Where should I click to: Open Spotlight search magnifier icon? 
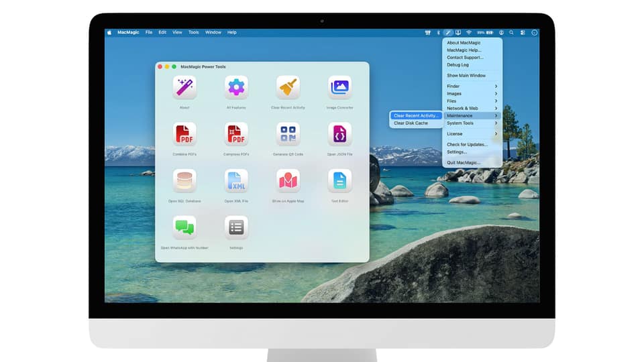(x=511, y=32)
